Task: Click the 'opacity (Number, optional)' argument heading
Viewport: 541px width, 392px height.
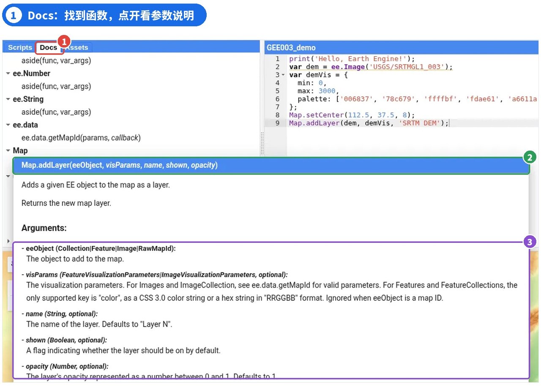Action: pos(65,366)
